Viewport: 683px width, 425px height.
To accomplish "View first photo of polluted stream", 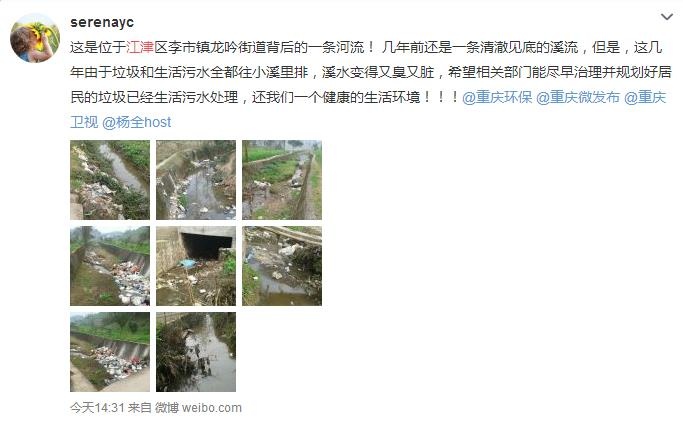I will (110, 180).
